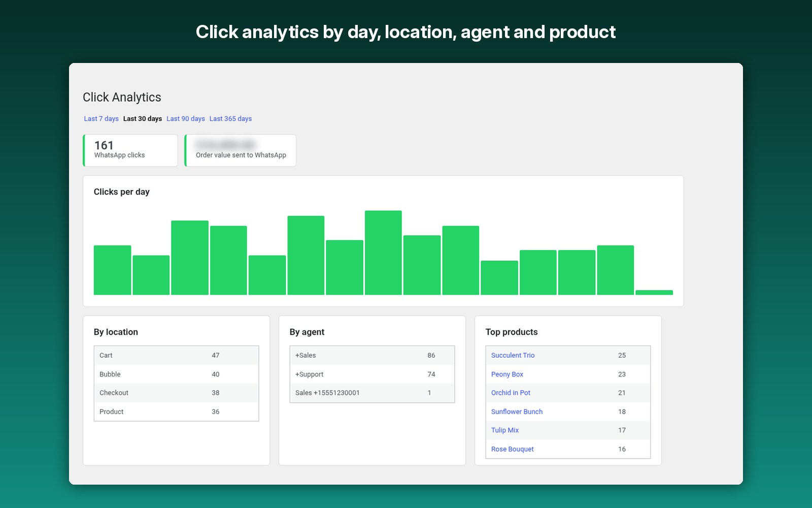Select the Last 7 days range
Viewport: 812px width, 508px height.
pyautogui.click(x=101, y=119)
